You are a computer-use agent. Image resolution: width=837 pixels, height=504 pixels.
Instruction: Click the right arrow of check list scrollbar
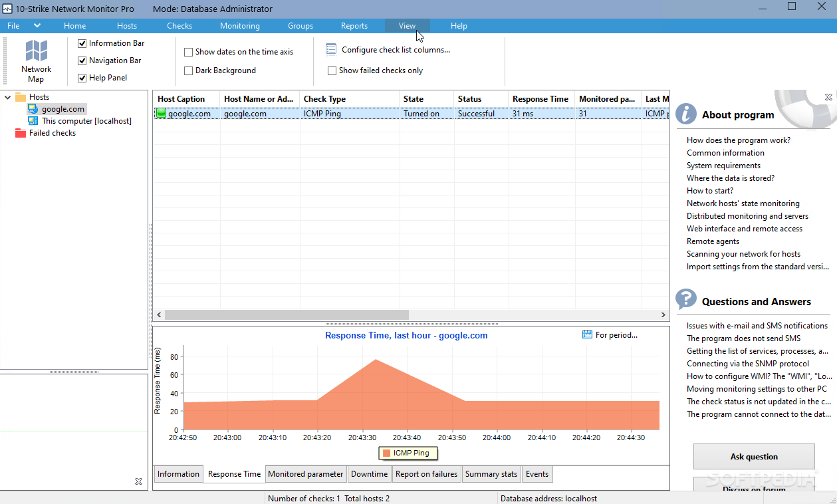(663, 315)
